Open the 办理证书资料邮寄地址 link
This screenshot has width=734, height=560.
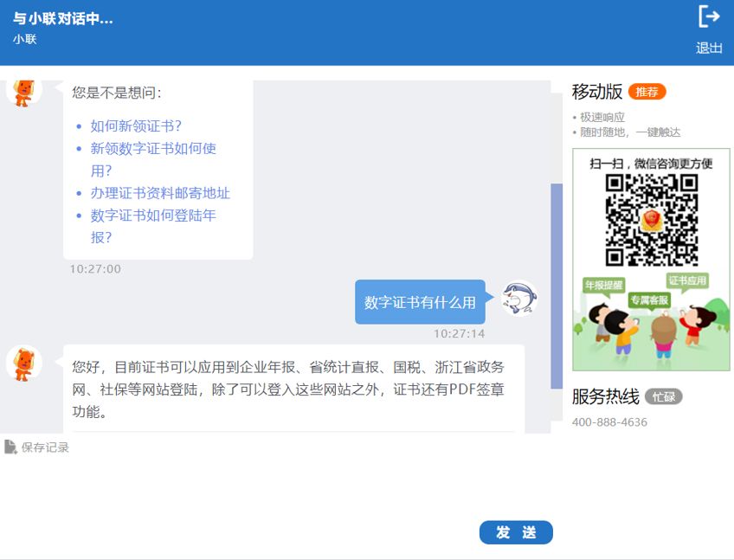click(x=160, y=193)
